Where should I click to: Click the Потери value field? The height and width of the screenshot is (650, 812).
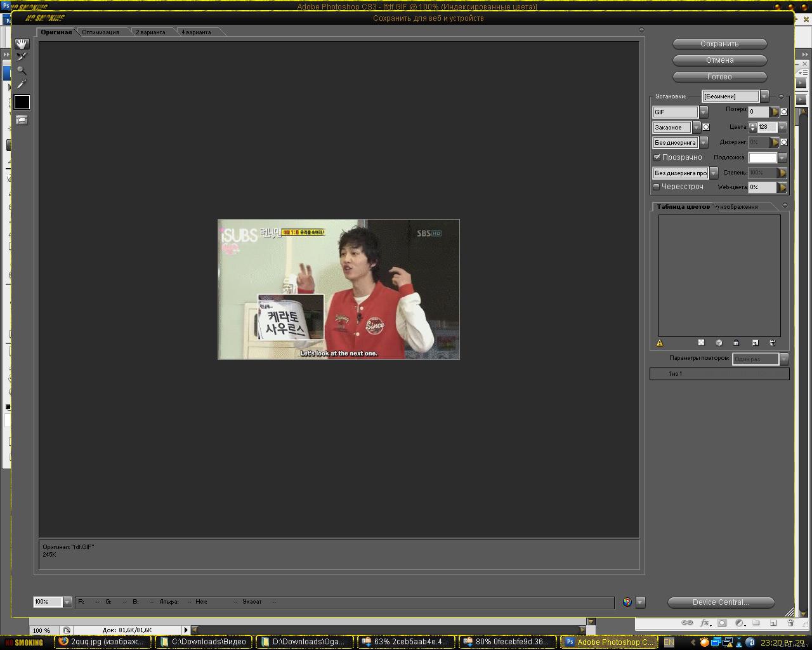[759, 112]
